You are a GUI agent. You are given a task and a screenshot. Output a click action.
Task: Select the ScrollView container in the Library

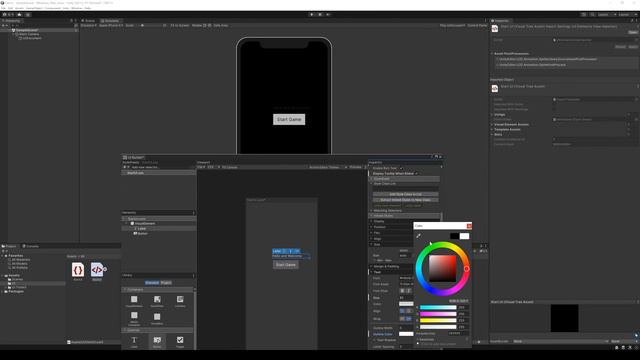click(157, 301)
